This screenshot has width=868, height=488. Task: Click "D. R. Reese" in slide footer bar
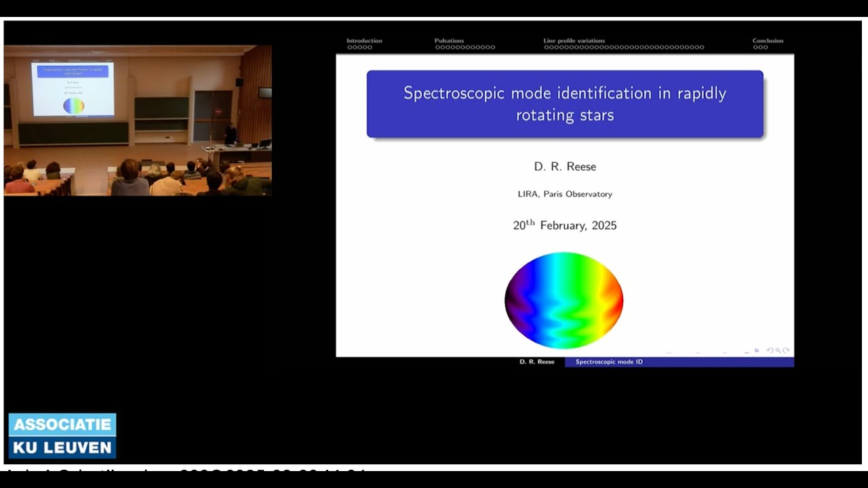[537, 362]
